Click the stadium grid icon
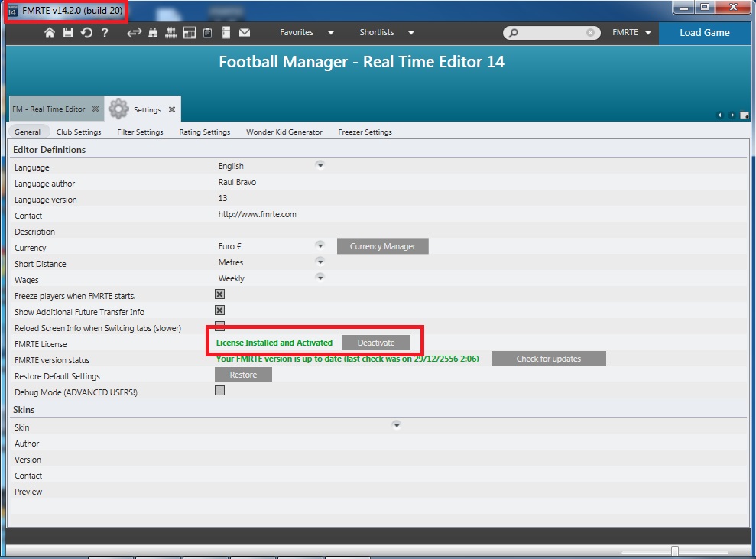This screenshot has height=559, width=756. (190, 33)
